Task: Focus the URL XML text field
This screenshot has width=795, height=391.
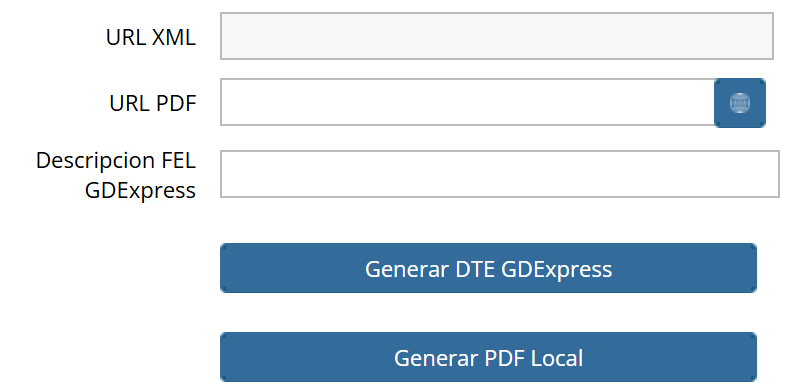Action: (x=497, y=36)
